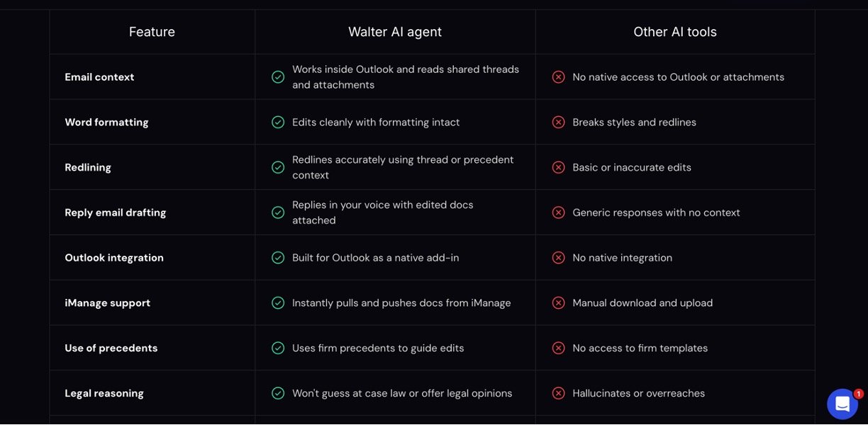
Task: Click red X beside Hallucinates or overreaches
Action: coord(558,393)
